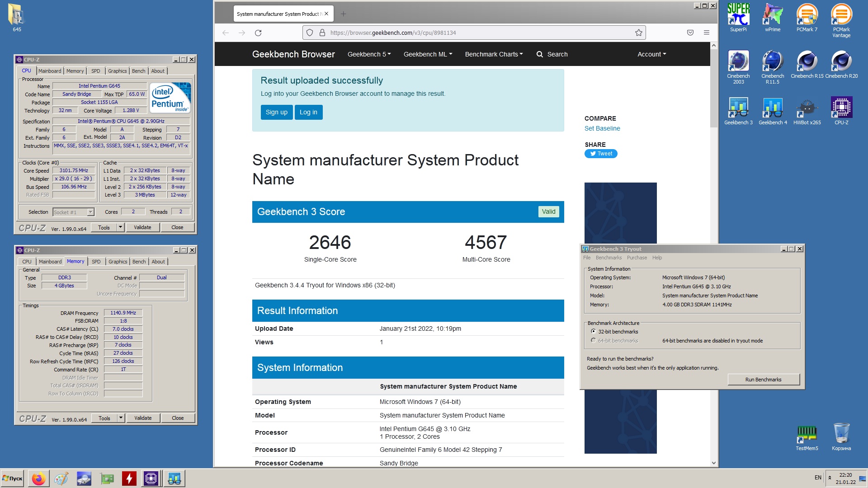Open the 645 folder on desktop
This screenshot has height=488, width=868.
coord(17,18)
